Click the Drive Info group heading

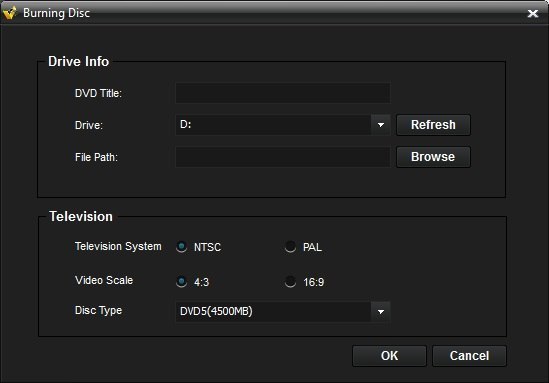click(78, 62)
